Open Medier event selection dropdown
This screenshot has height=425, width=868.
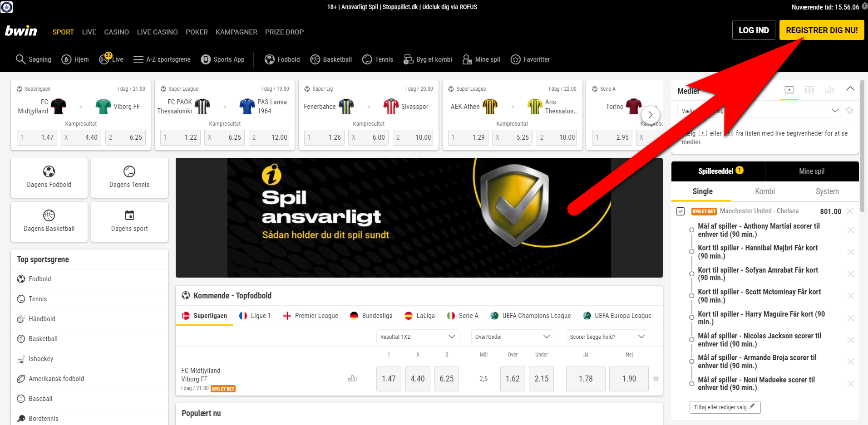click(759, 111)
